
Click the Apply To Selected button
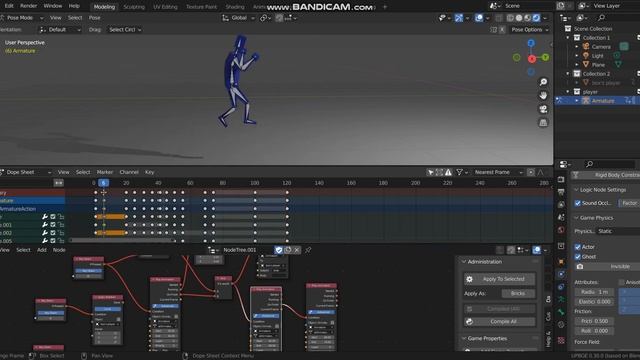pyautogui.click(x=500, y=279)
